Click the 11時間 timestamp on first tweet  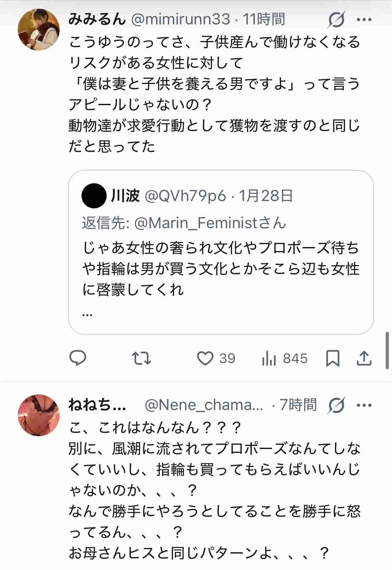click(x=264, y=19)
